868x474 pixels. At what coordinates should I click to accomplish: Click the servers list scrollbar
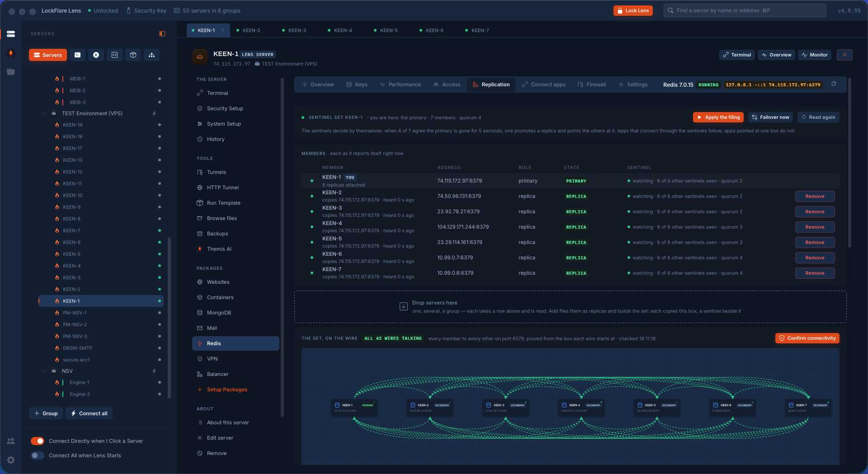[x=170, y=318]
